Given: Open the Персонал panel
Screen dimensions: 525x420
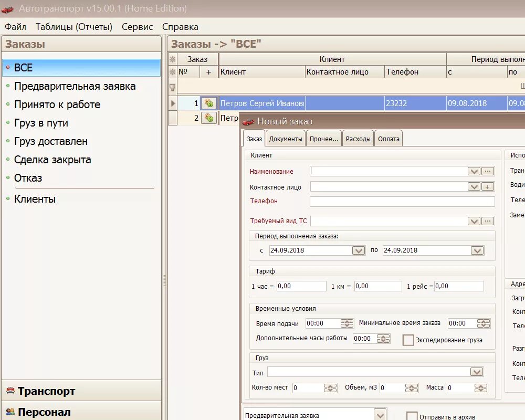Looking at the screenshot, I should click(x=81, y=411).
